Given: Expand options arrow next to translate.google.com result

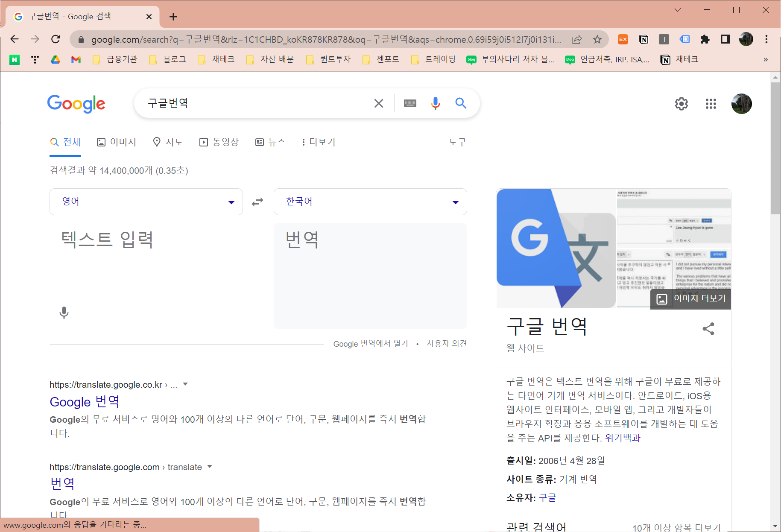Looking at the screenshot, I should point(210,467).
